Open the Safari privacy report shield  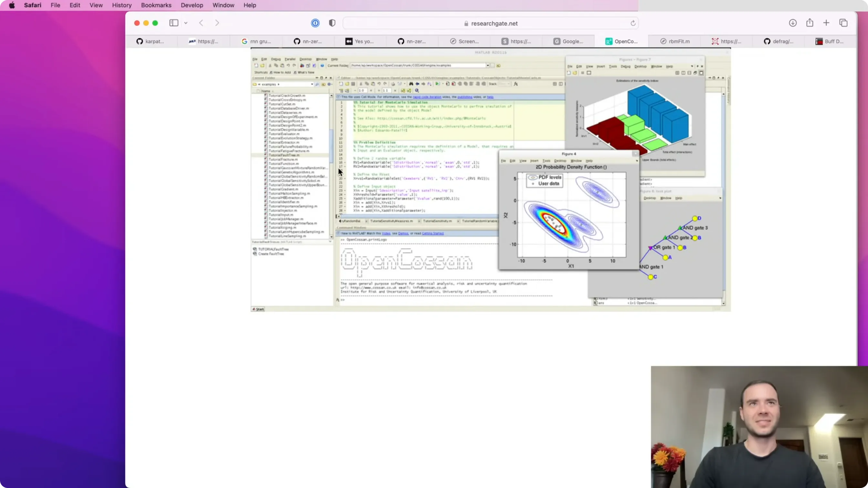[x=332, y=23]
